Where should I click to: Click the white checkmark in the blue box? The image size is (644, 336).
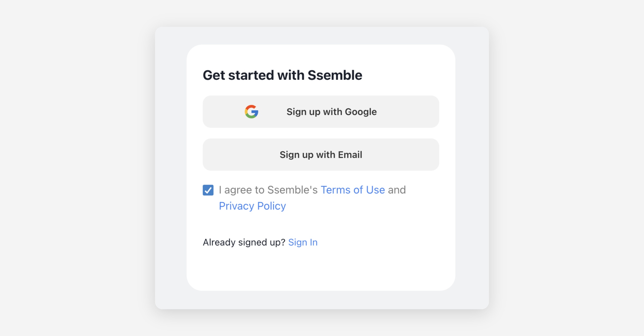[x=208, y=190]
